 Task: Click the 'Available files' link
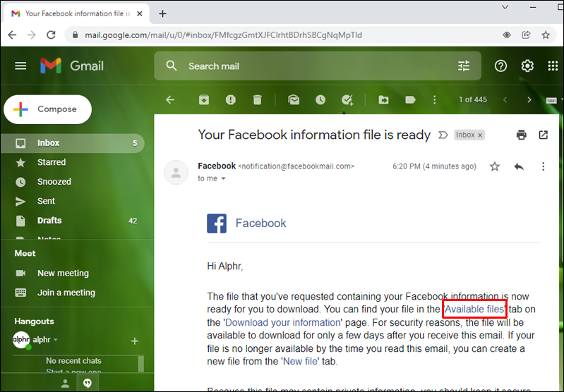(474, 310)
